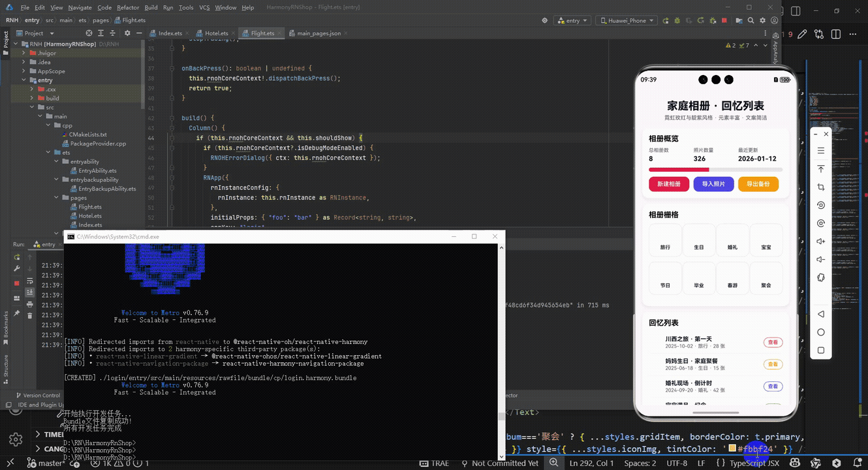
Task: Toggle Scroll to End icon in Run panel
Action: coord(29,292)
